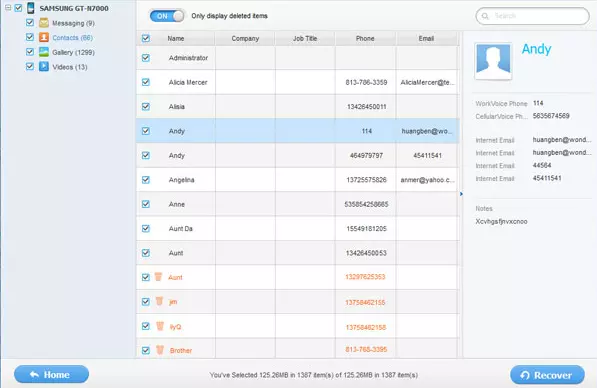Click the Recover button

coord(547,375)
